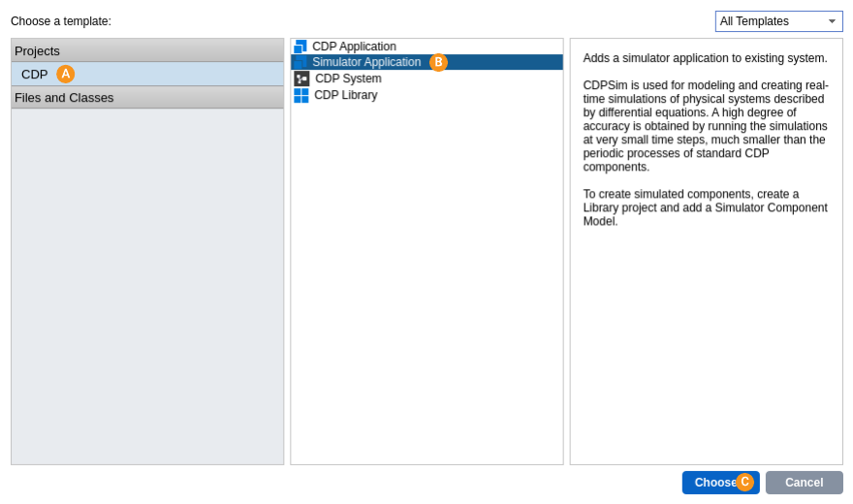Click the CDP System template icon

coord(301,79)
